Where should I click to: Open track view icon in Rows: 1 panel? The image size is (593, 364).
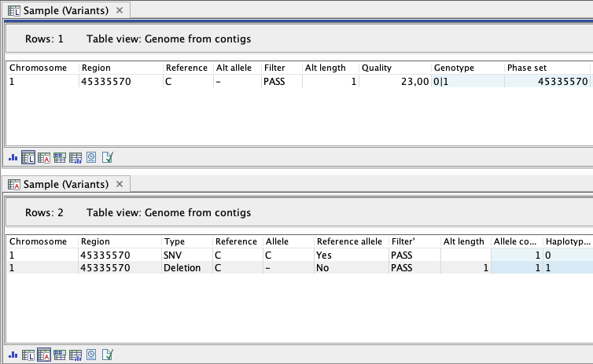[x=13, y=157]
